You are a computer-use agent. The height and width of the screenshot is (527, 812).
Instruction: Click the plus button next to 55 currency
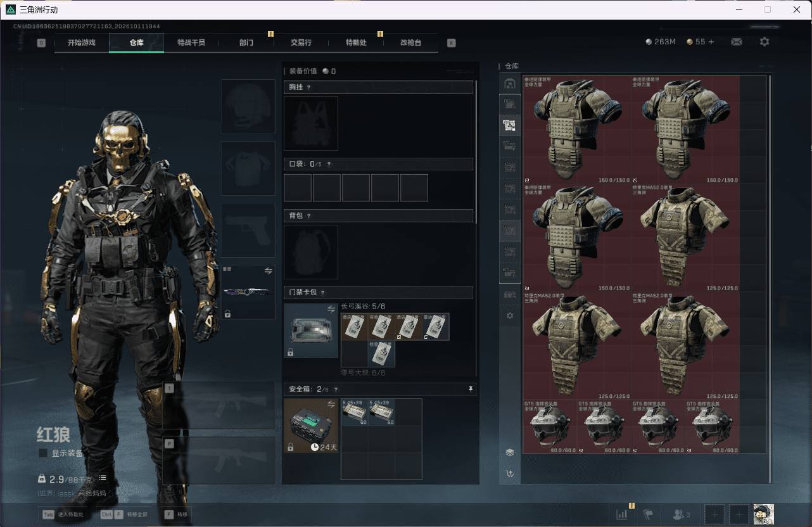(x=711, y=42)
